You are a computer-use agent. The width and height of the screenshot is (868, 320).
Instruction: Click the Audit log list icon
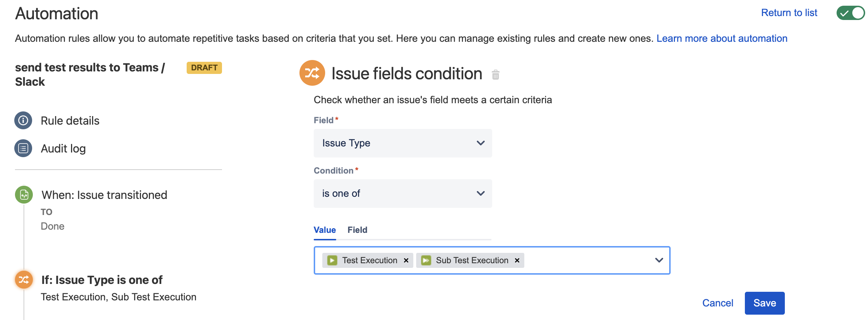(x=23, y=148)
